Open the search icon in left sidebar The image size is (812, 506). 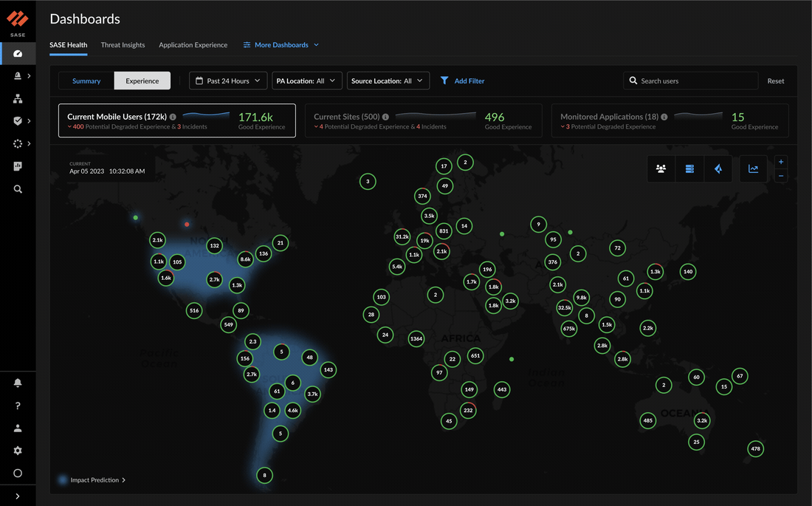18,188
